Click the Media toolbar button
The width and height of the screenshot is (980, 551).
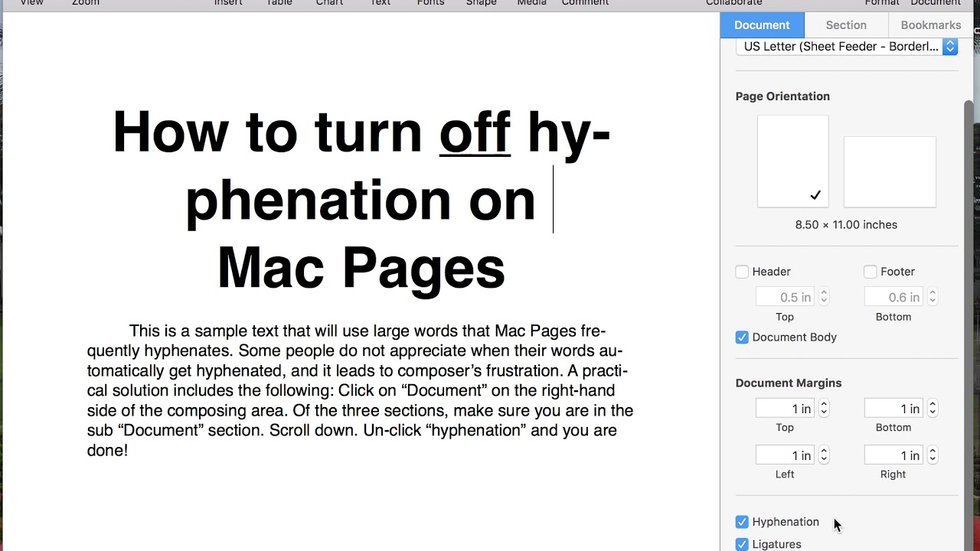532,3
